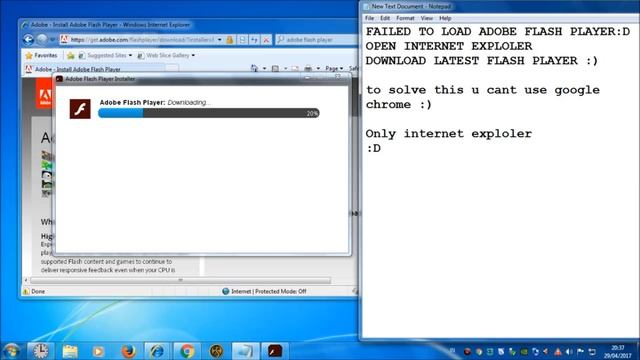Expand the Print dropdown arrow
The width and height of the screenshot is (640, 360).
[x=318, y=69]
